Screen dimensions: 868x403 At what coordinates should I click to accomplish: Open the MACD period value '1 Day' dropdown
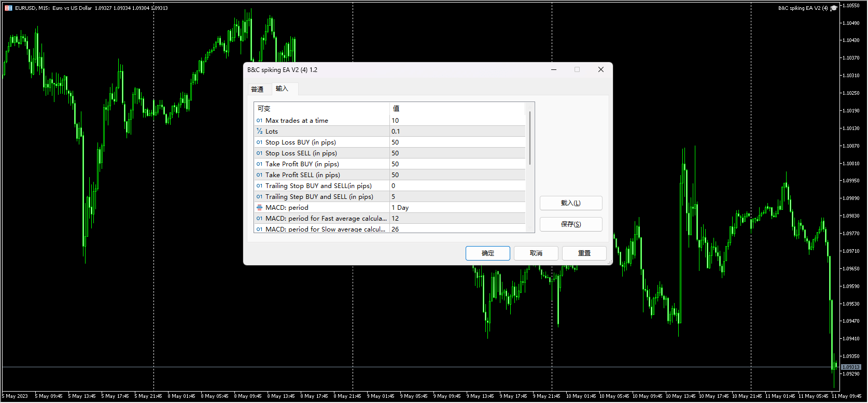(456, 208)
